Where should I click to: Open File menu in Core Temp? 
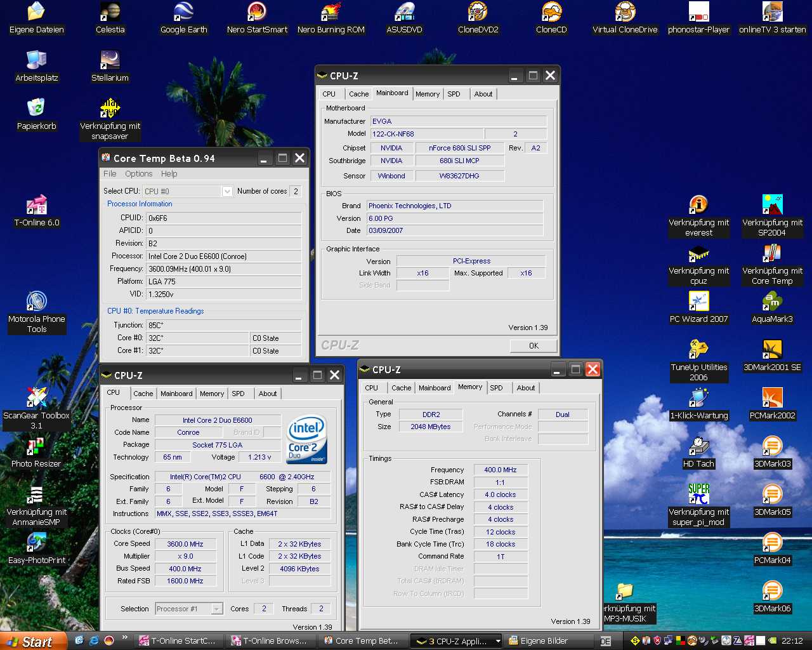[x=110, y=174]
